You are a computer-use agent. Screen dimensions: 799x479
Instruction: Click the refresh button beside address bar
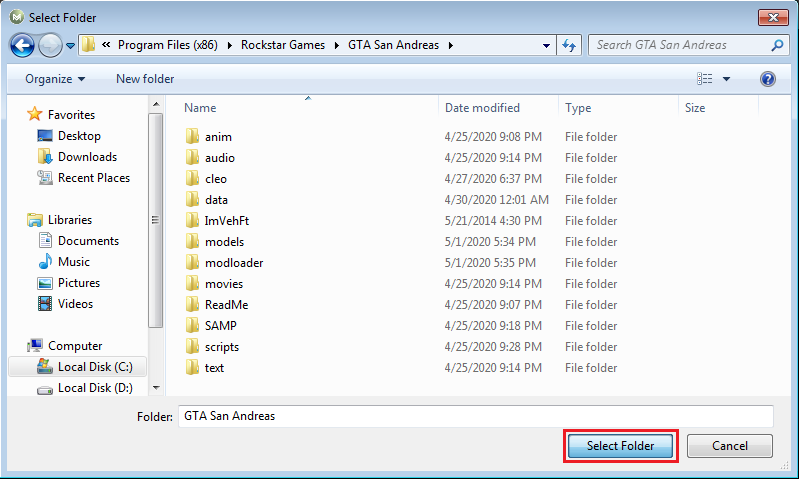(569, 45)
